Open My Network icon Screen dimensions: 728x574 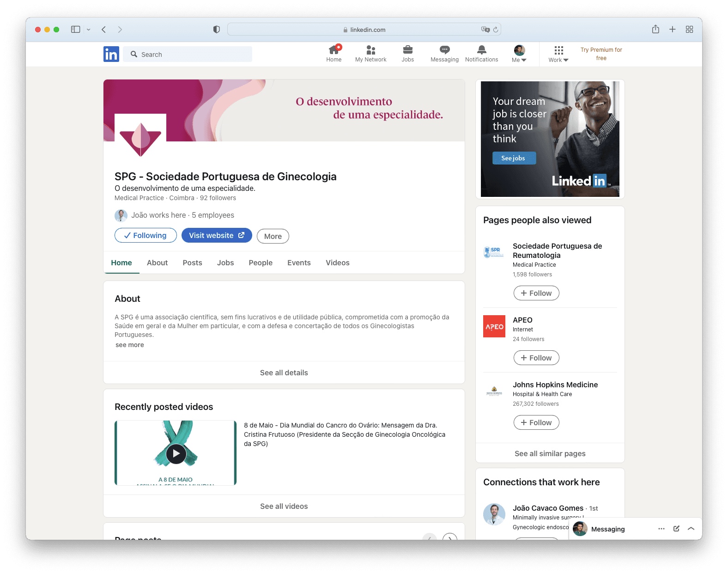click(x=371, y=54)
